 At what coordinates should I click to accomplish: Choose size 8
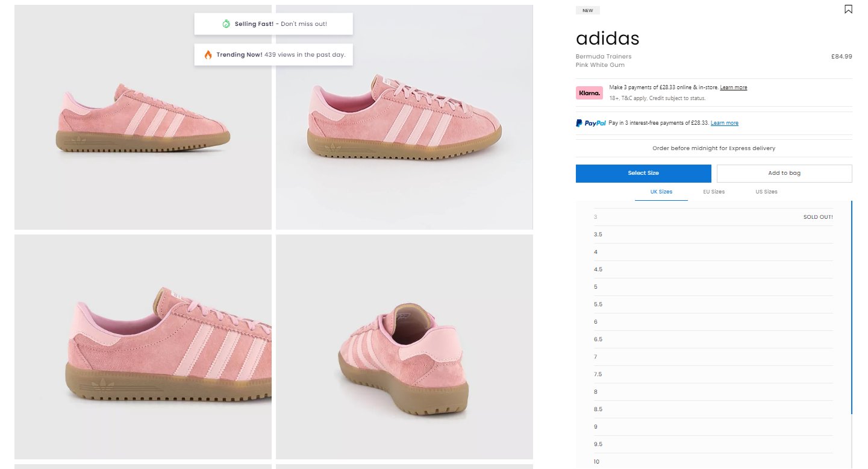point(713,392)
